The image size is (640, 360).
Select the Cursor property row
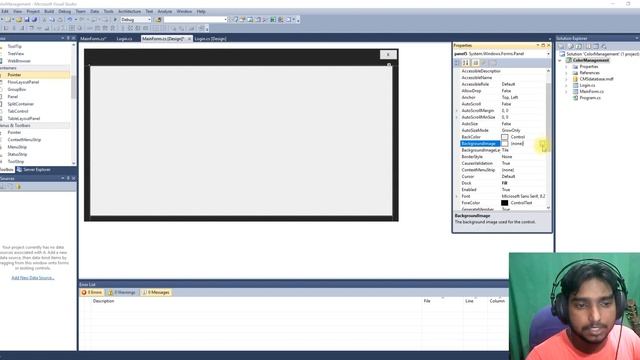(502, 177)
